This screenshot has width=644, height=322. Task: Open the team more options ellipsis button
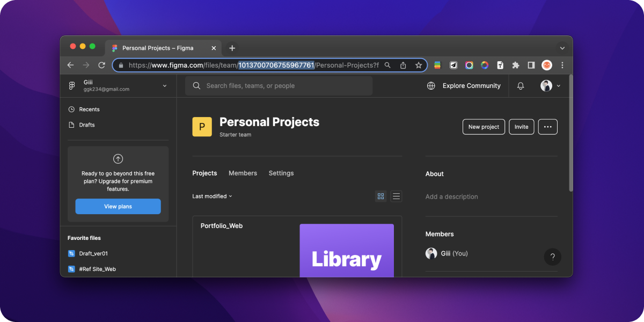click(548, 127)
